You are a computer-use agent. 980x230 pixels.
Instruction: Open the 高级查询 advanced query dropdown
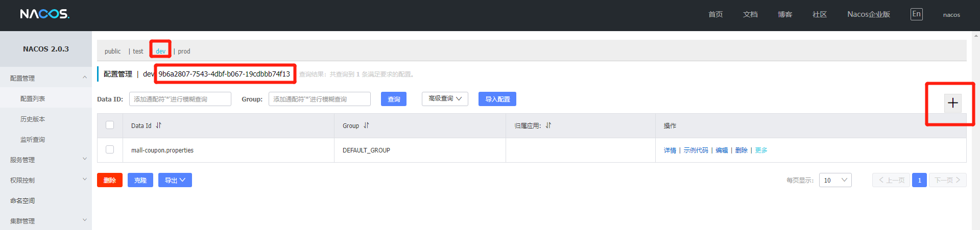tap(445, 99)
